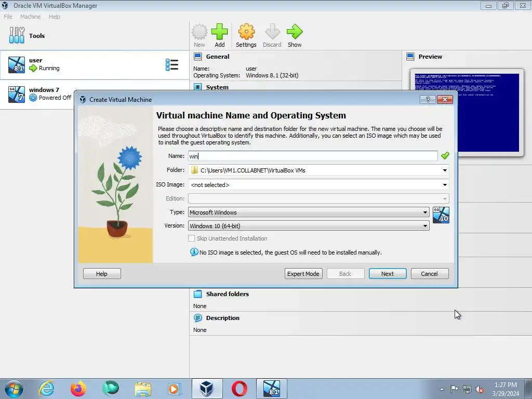Click the Next button
The image size is (532, 399).
(388, 273)
